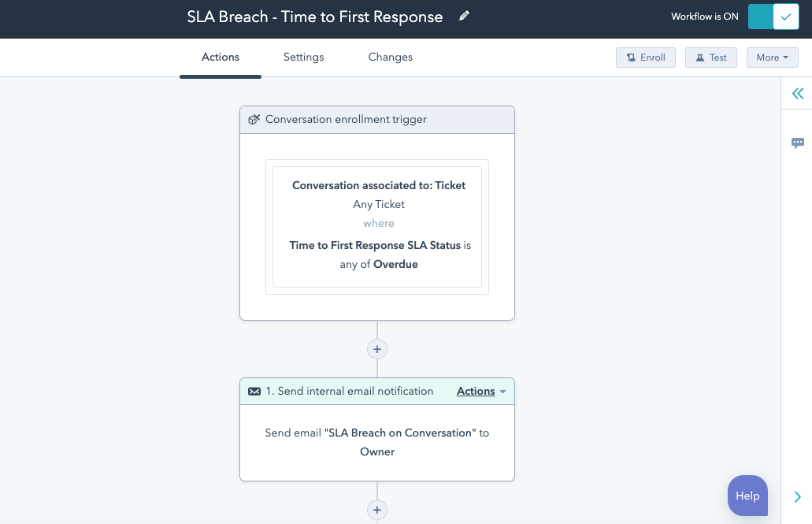Switch to the Actions tab
The height and width of the screenshot is (524, 812).
point(220,57)
